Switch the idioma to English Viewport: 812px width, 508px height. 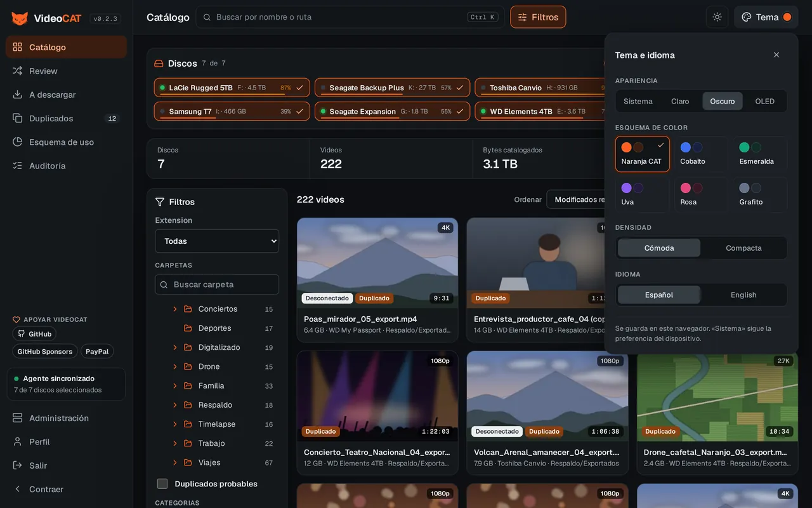tap(743, 295)
